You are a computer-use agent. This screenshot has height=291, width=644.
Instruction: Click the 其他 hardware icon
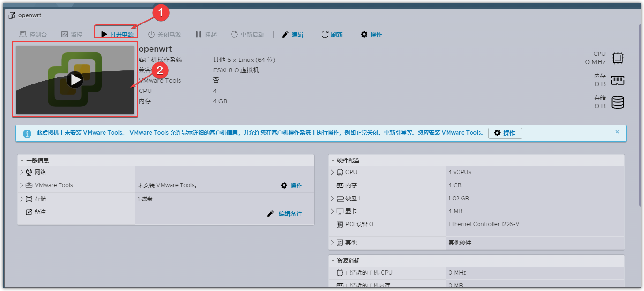tap(340, 243)
